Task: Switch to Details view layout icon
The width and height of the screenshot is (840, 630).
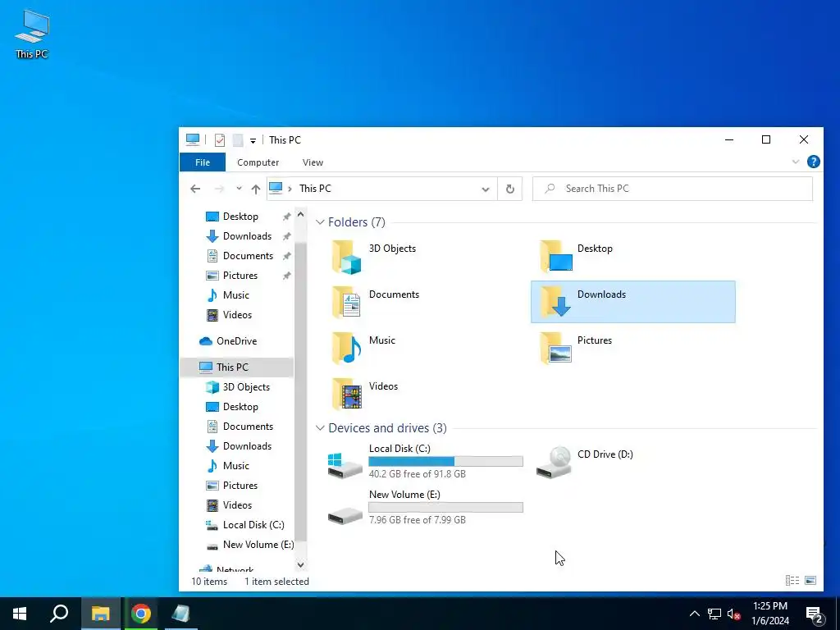Action: pyautogui.click(x=792, y=580)
